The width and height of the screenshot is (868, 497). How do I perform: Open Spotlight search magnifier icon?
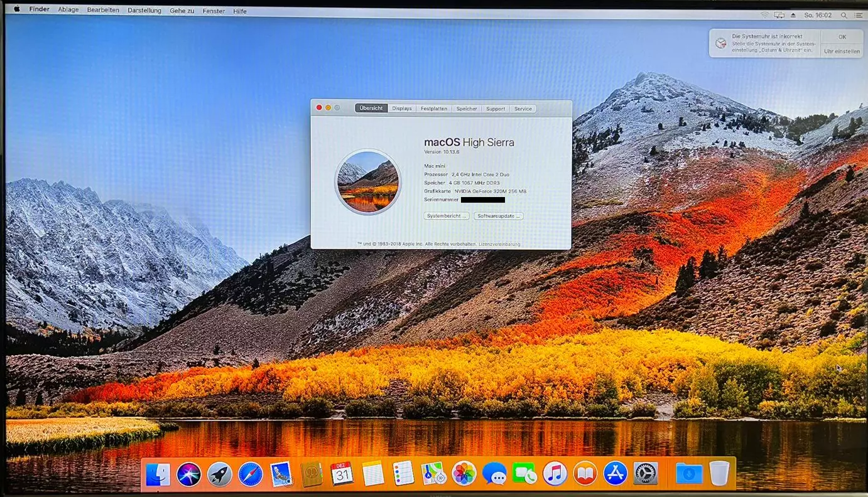click(844, 14)
